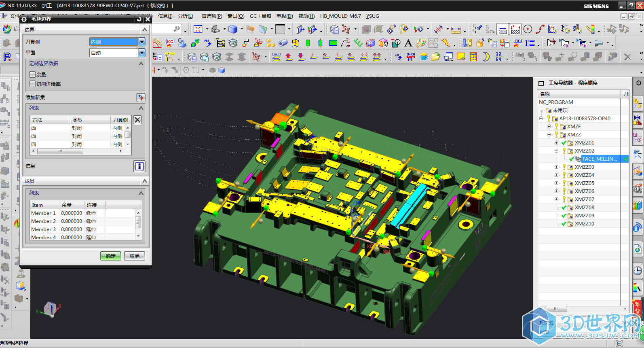Open the GC工具箱 menu
This screenshot has width=644, height=348.
pos(260,16)
